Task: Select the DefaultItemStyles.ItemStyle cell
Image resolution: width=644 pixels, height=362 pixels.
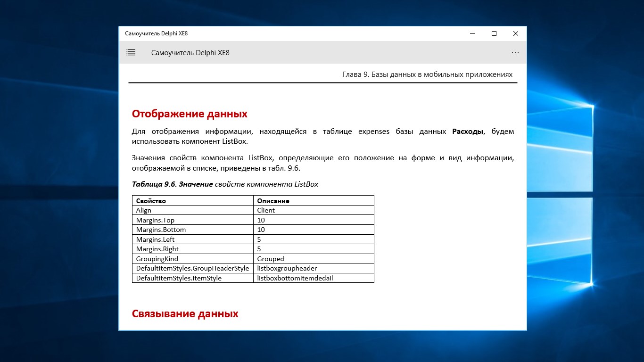Action: pos(193,278)
